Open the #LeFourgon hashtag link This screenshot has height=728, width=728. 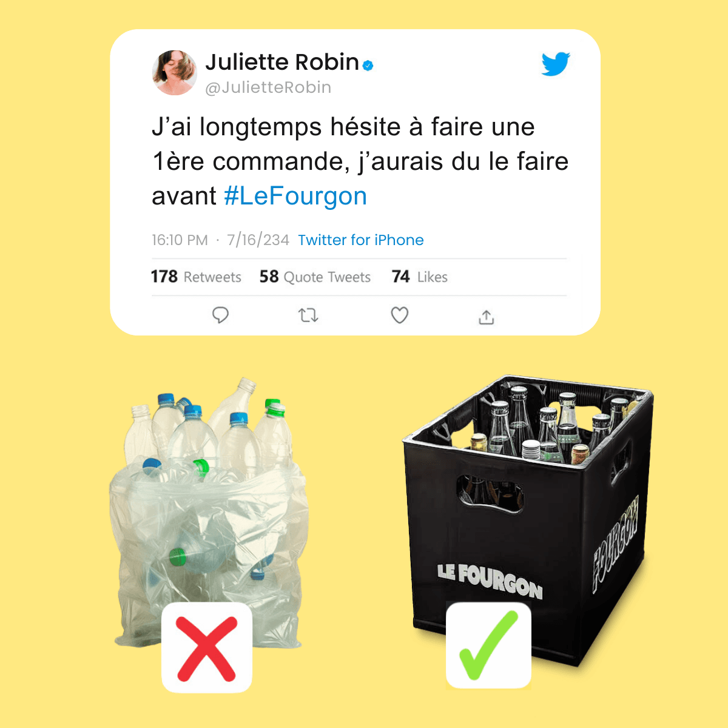tap(295, 196)
